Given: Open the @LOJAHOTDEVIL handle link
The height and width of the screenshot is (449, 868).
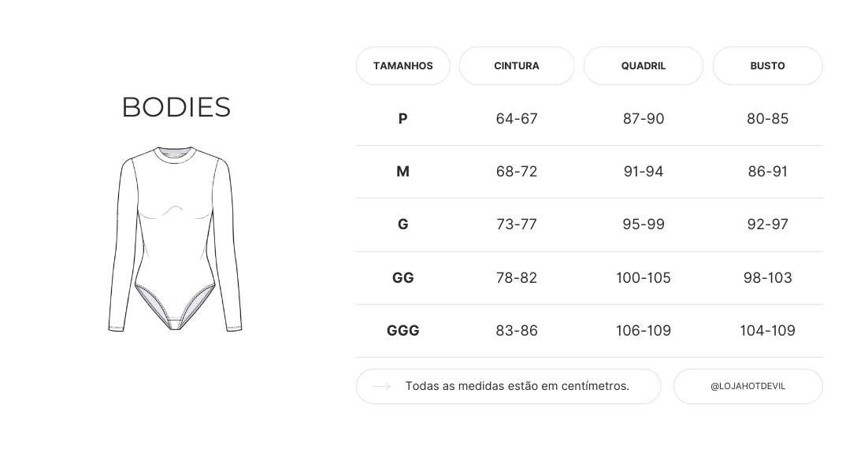Looking at the screenshot, I should click(x=747, y=387).
